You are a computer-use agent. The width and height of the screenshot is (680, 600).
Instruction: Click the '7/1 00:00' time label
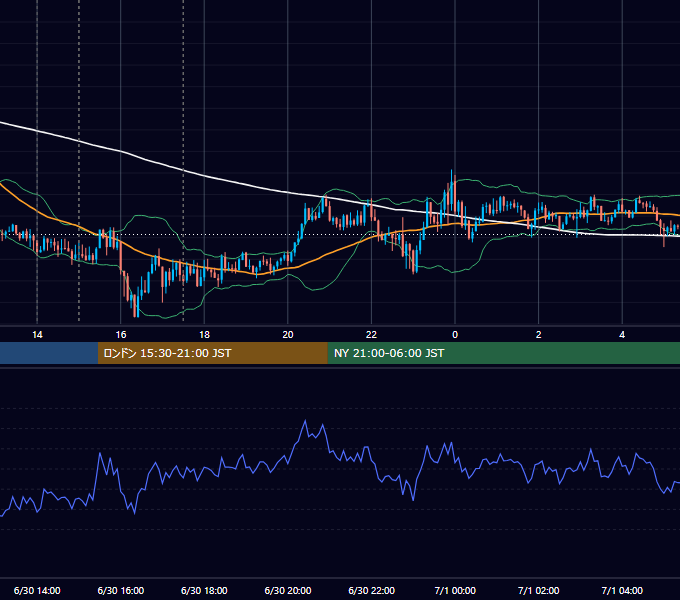coord(455,590)
